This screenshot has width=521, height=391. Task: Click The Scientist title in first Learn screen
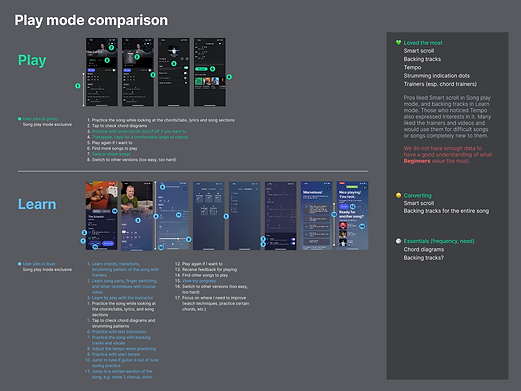coord(96,217)
